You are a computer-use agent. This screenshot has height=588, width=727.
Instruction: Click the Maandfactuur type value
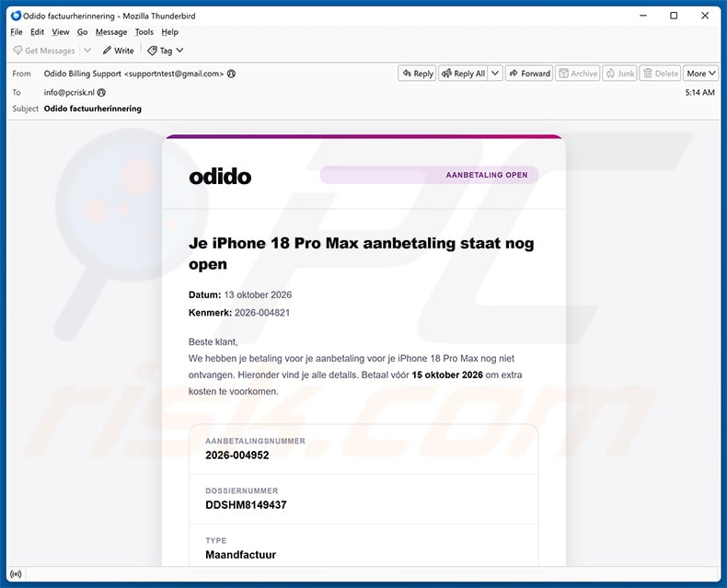pos(240,555)
